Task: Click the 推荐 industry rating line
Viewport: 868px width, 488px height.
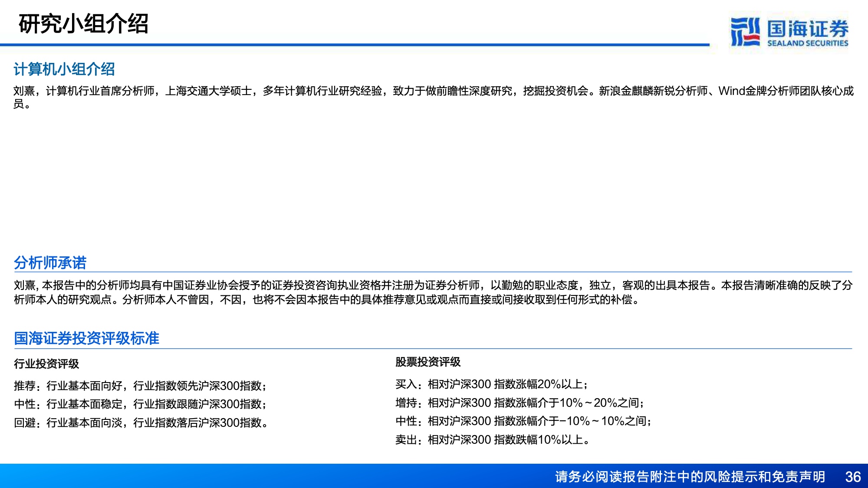Action: coord(140,385)
